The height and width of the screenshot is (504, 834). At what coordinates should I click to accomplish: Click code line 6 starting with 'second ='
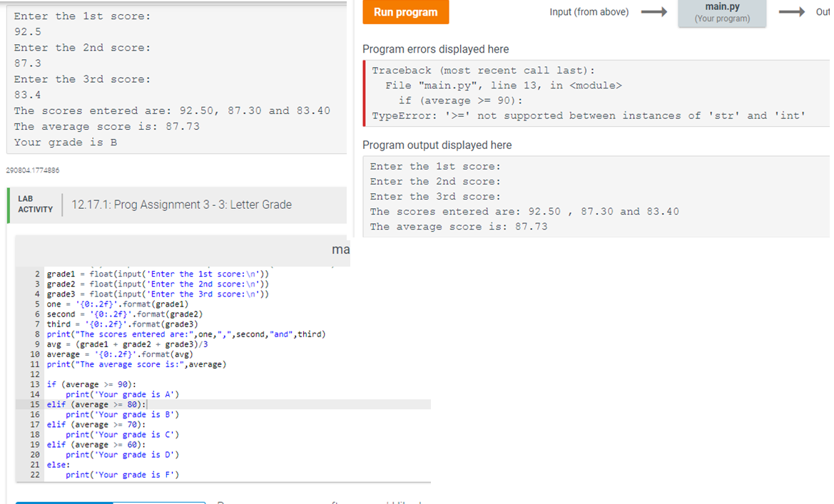point(124,314)
